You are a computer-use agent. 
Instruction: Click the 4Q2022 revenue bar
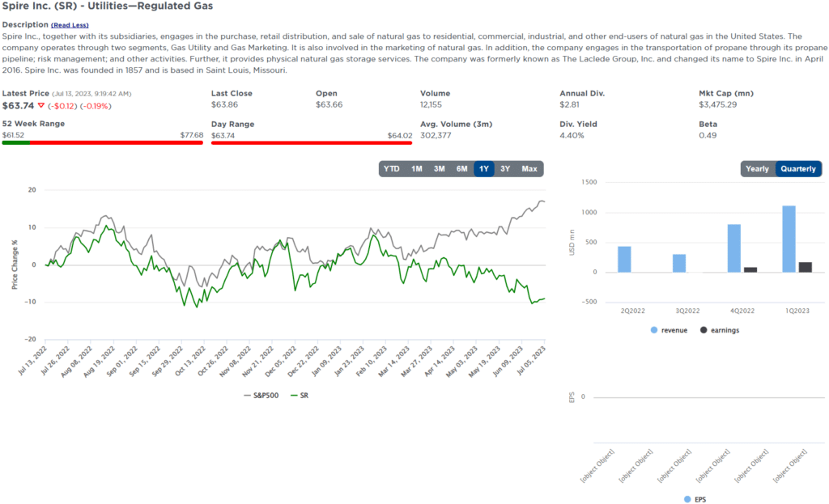[733, 248]
